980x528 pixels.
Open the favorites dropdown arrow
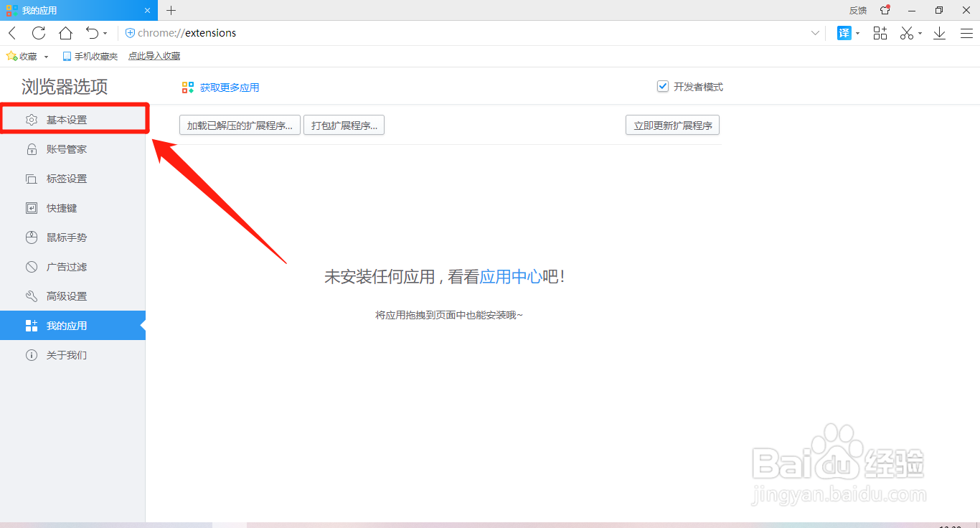(x=45, y=55)
